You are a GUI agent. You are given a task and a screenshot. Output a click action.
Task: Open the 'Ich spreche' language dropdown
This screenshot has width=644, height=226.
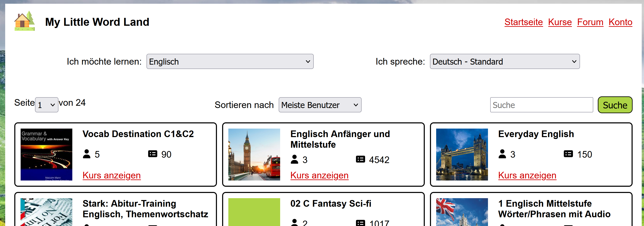pyautogui.click(x=505, y=61)
